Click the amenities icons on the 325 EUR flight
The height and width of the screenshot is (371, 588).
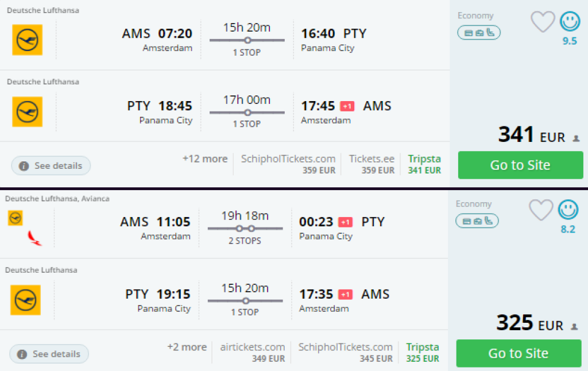coord(477,221)
